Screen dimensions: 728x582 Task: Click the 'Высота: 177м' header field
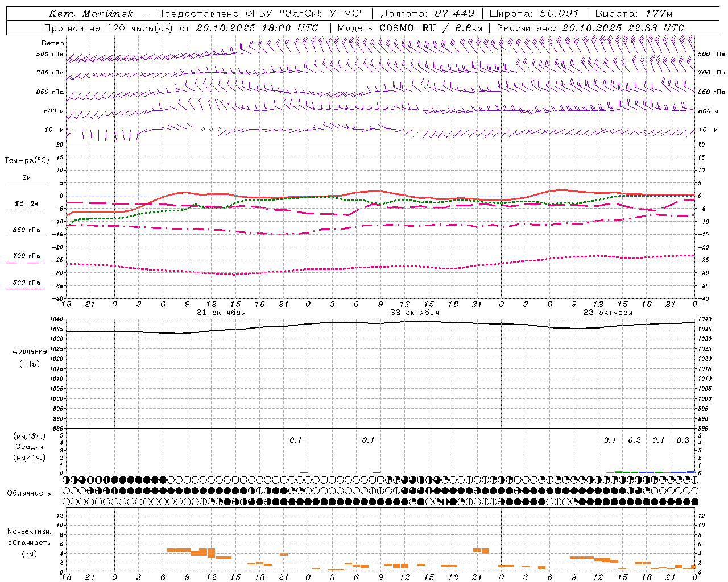[634, 14]
